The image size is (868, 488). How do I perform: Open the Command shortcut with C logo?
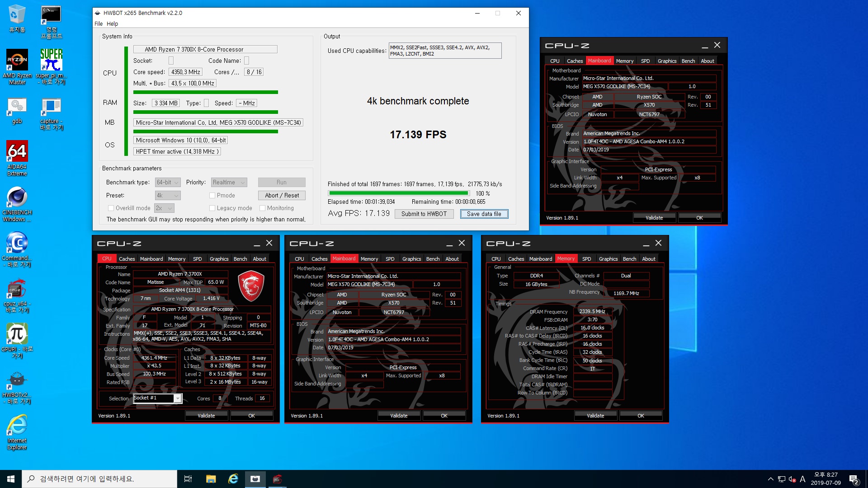tap(17, 249)
